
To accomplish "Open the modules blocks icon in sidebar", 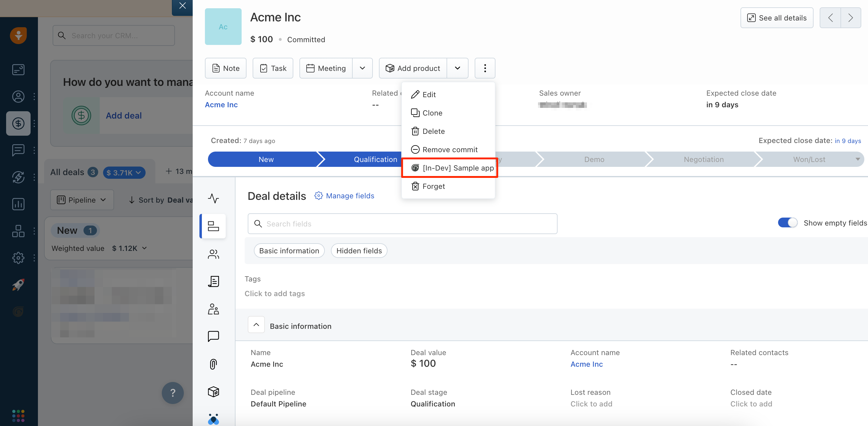I will tap(18, 231).
